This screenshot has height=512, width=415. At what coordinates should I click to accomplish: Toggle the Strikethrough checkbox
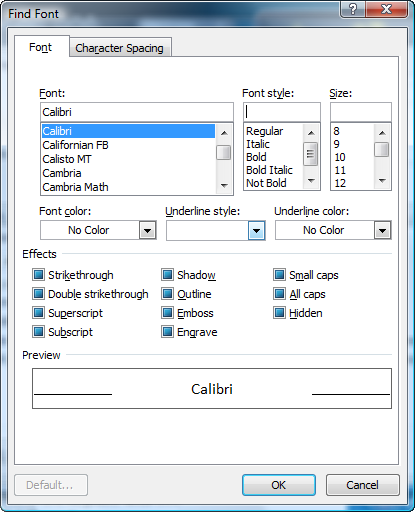pyautogui.click(x=38, y=275)
